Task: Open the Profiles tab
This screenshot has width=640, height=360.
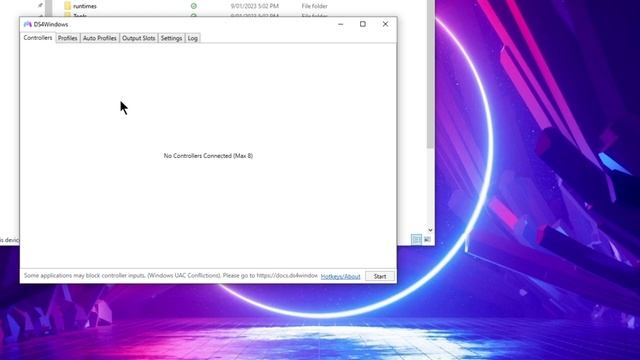Action: (67, 38)
